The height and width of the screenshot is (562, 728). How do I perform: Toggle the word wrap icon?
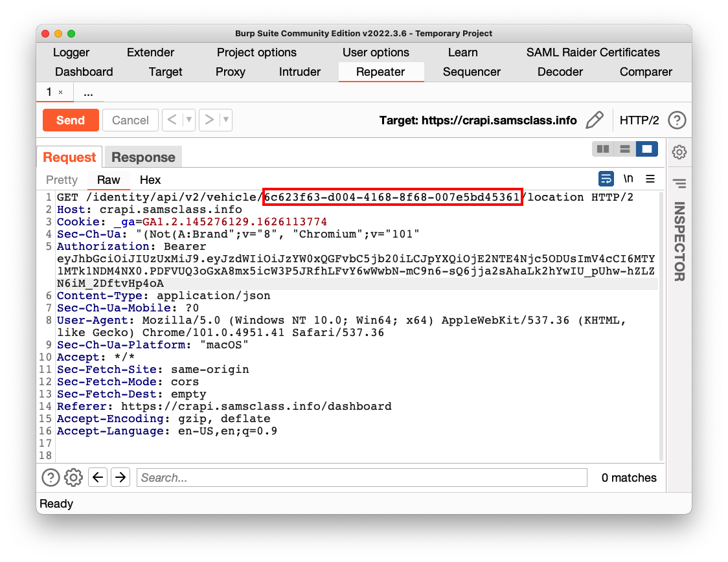tap(606, 179)
